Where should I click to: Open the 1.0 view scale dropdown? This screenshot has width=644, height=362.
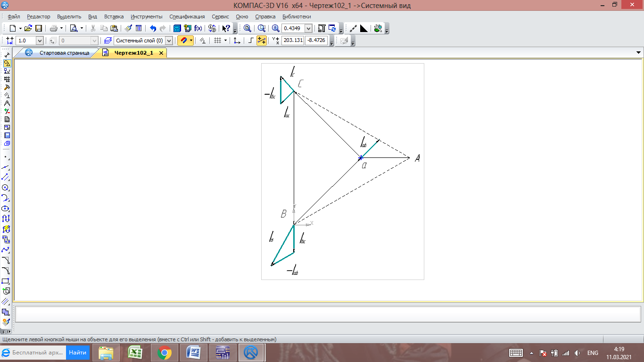[x=39, y=41]
